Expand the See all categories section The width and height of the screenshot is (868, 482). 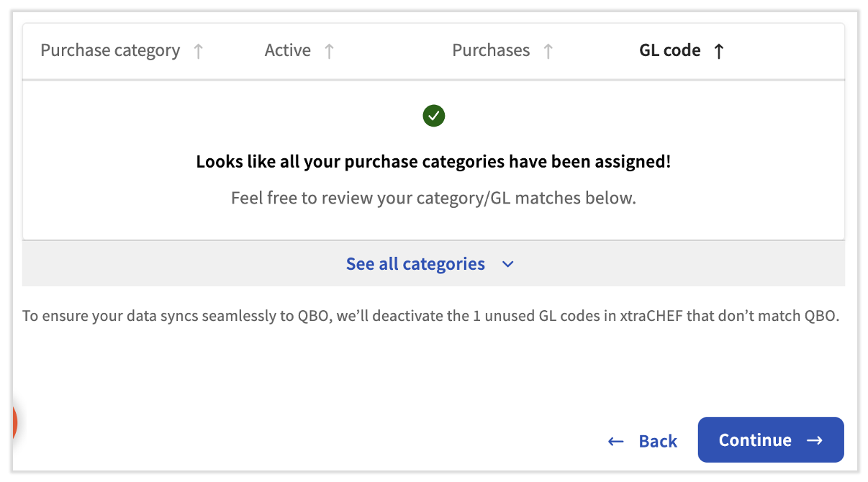(x=415, y=263)
